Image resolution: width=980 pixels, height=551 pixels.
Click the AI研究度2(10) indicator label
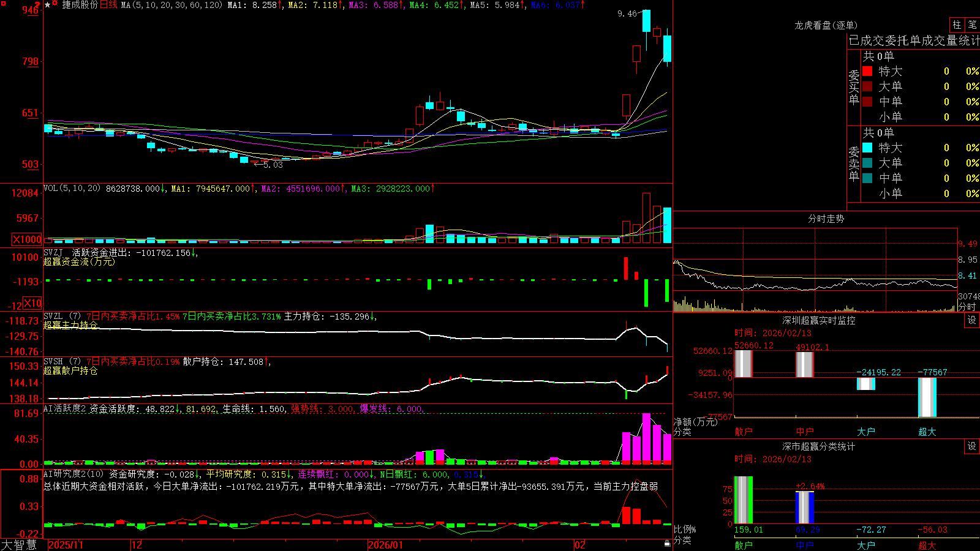73,474
